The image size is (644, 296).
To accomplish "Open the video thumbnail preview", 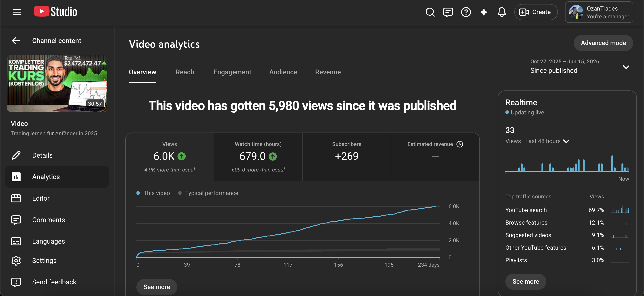I will pyautogui.click(x=57, y=83).
